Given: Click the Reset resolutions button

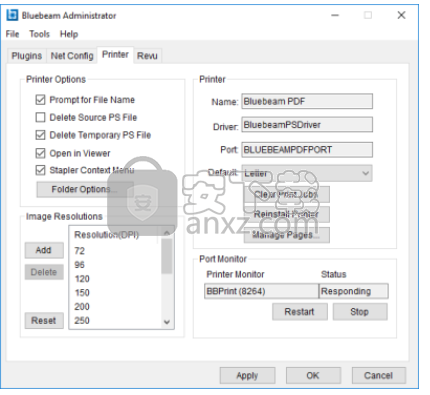Looking at the screenshot, I should coord(44,321).
